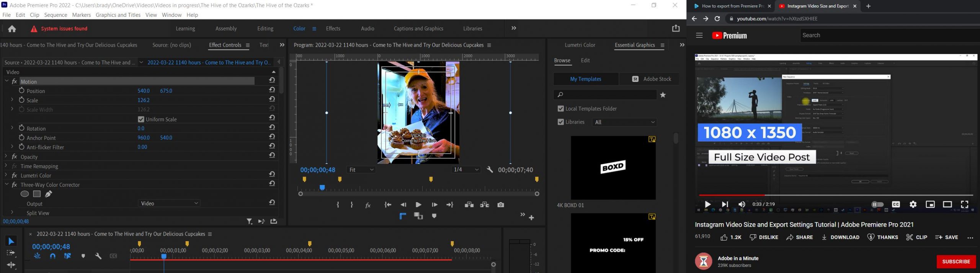Uncheck the Uniform Scale checkbox

(141, 119)
